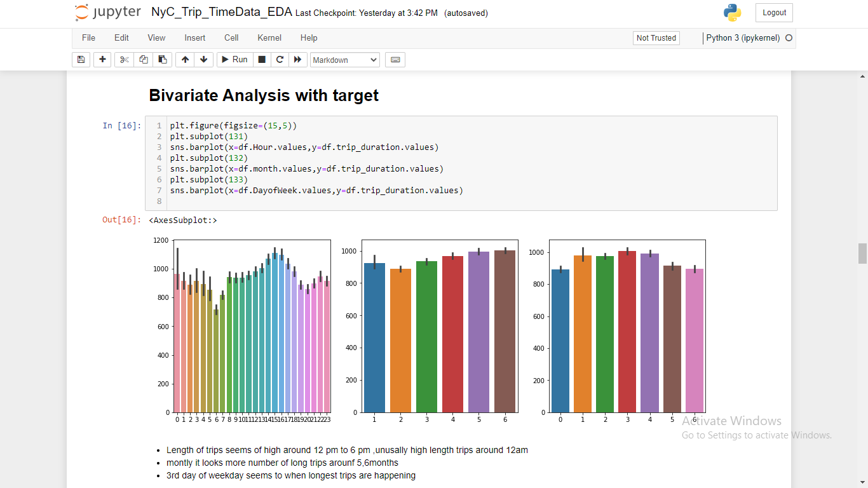Open the command palette keyboard icon
868x488 pixels.
point(395,59)
